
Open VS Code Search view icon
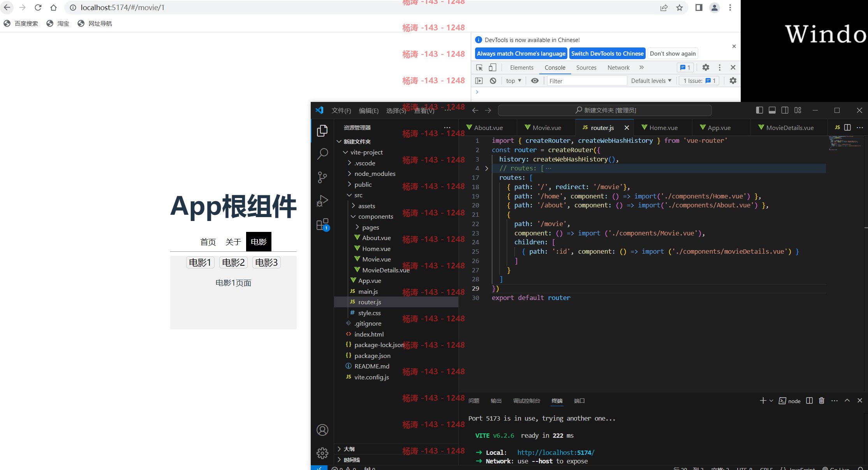tap(322, 154)
